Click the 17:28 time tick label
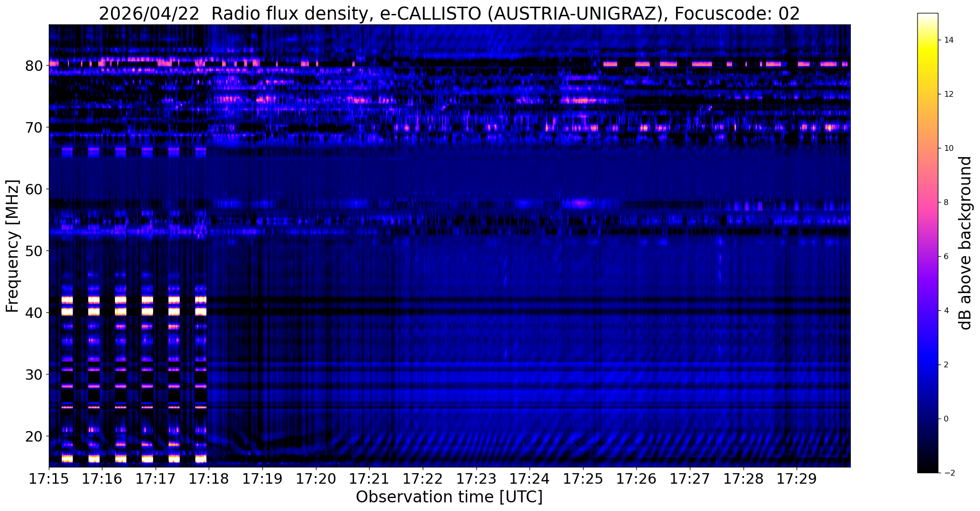The width and height of the screenshot is (980, 511). coord(743,479)
